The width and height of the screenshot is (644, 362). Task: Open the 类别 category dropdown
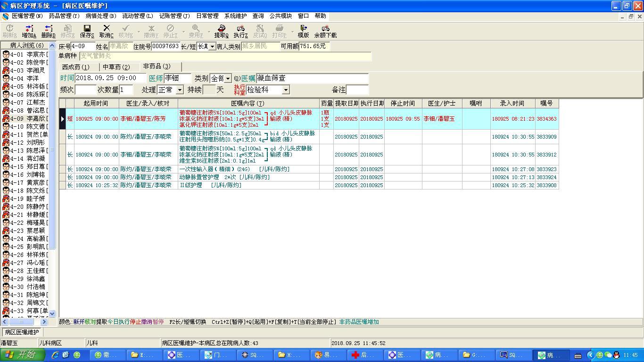[228, 78]
